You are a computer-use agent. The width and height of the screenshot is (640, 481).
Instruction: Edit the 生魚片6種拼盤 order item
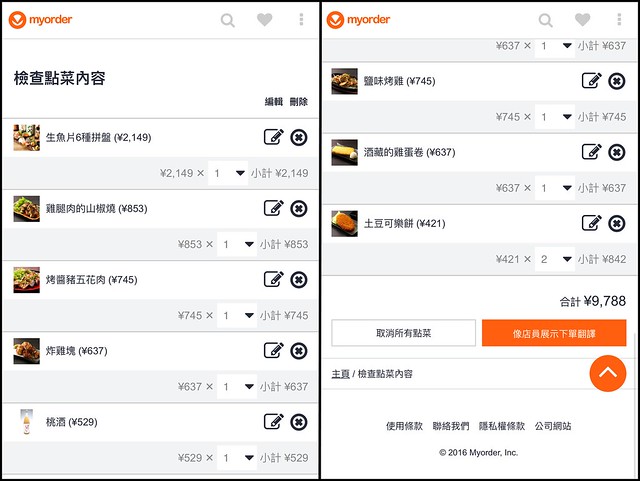pos(273,137)
